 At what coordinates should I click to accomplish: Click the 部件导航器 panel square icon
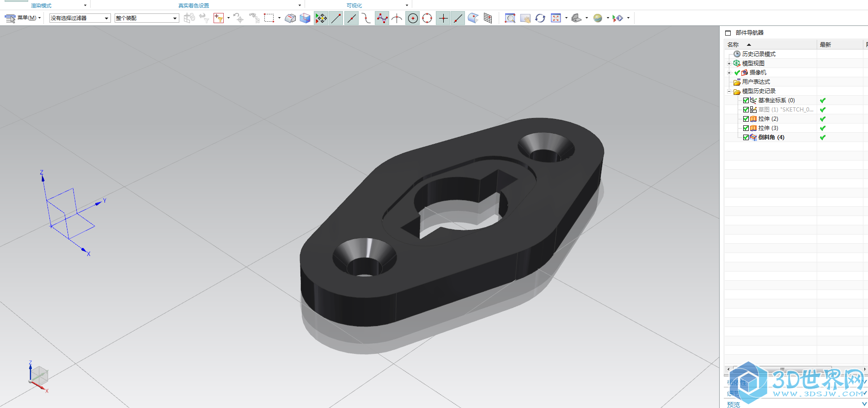tap(728, 33)
